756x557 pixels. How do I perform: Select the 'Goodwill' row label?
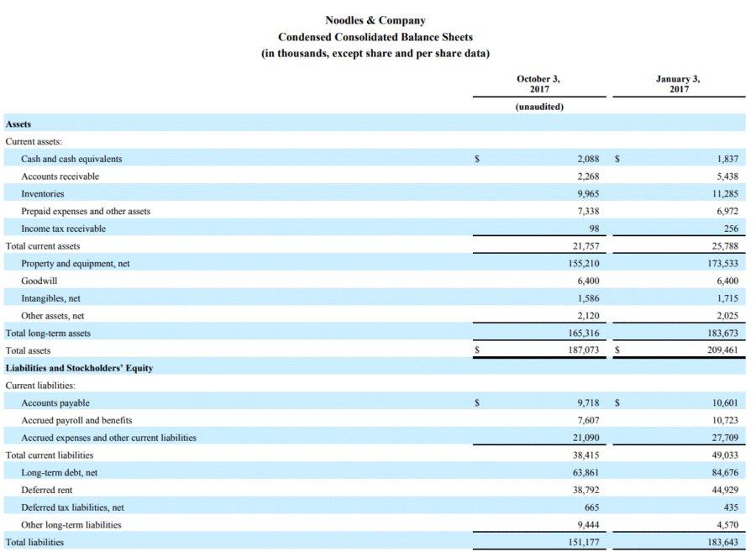pos(39,281)
